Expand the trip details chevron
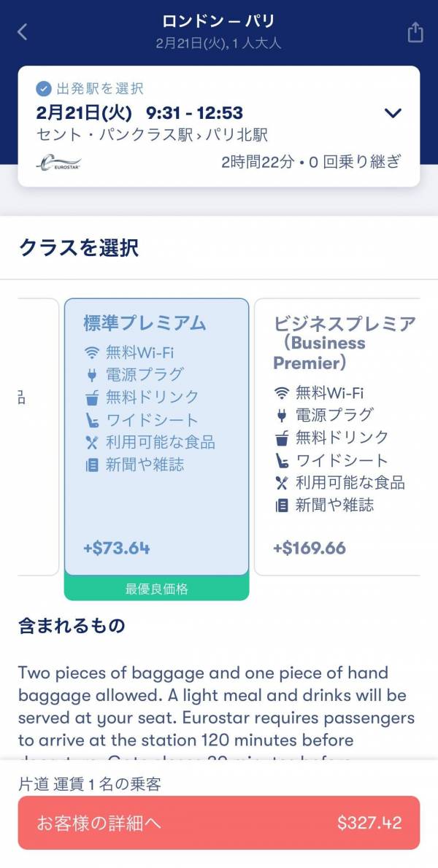Screen dimensions: 438x868 pos(393,113)
